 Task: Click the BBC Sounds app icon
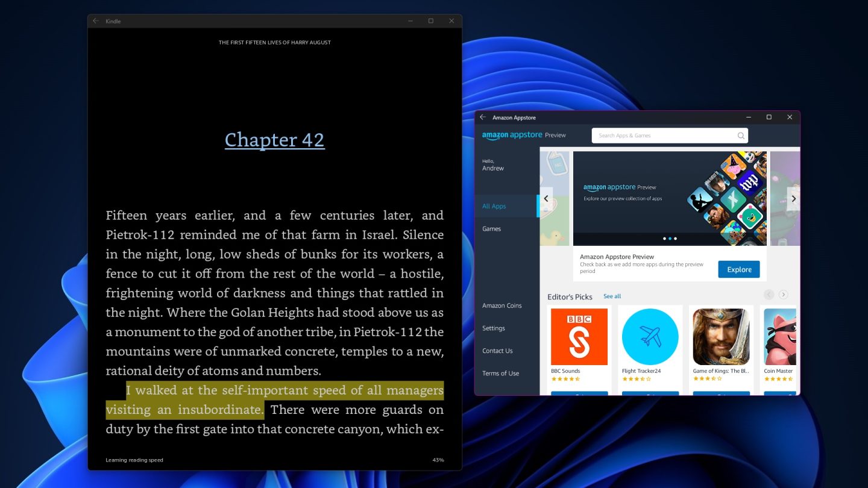[x=579, y=336]
